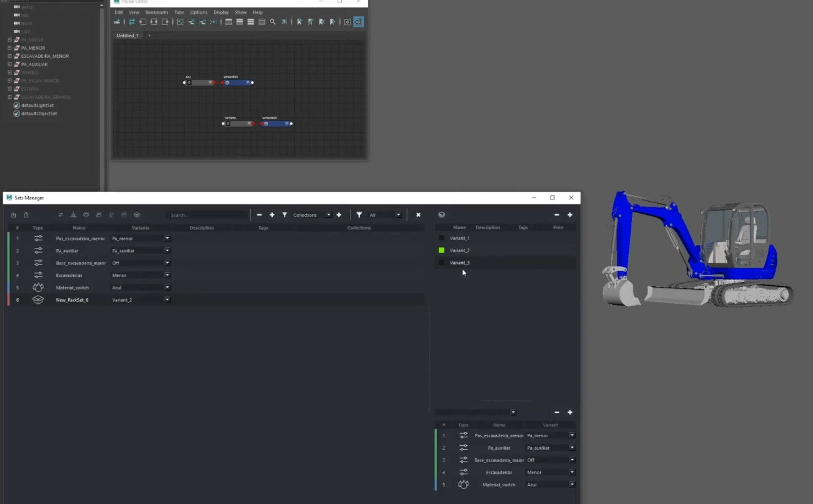The height and width of the screenshot is (504, 813).
Task: Click create bookmark icon in Node Editor
Action: click(x=299, y=22)
